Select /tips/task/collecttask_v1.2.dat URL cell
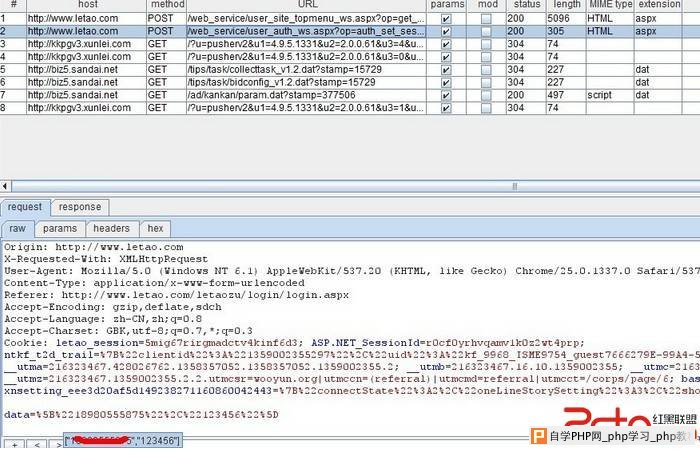 click(306, 70)
